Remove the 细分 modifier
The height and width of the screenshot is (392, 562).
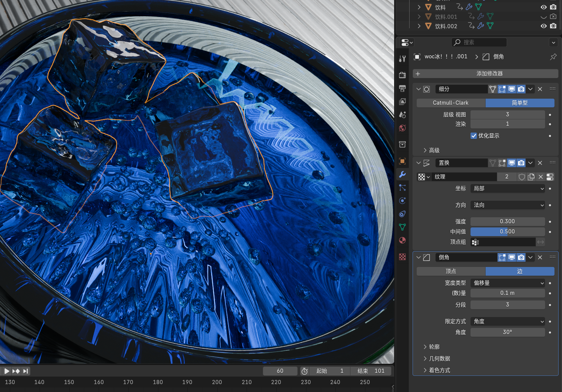(540, 89)
